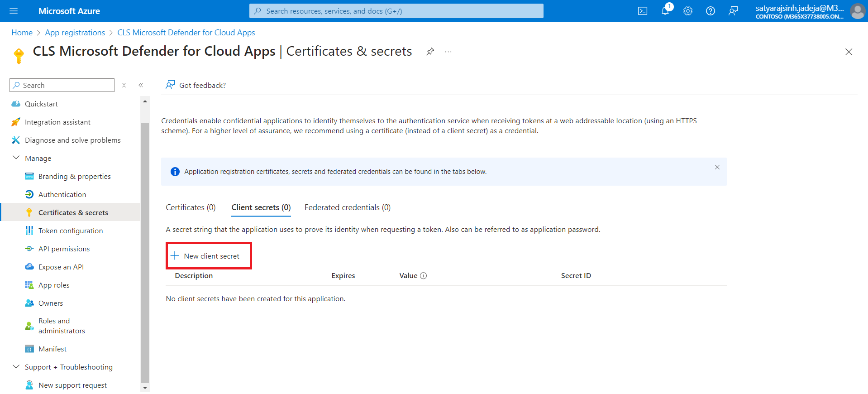Click the Microsoft Azure logo text
868x394 pixels.
(x=69, y=11)
